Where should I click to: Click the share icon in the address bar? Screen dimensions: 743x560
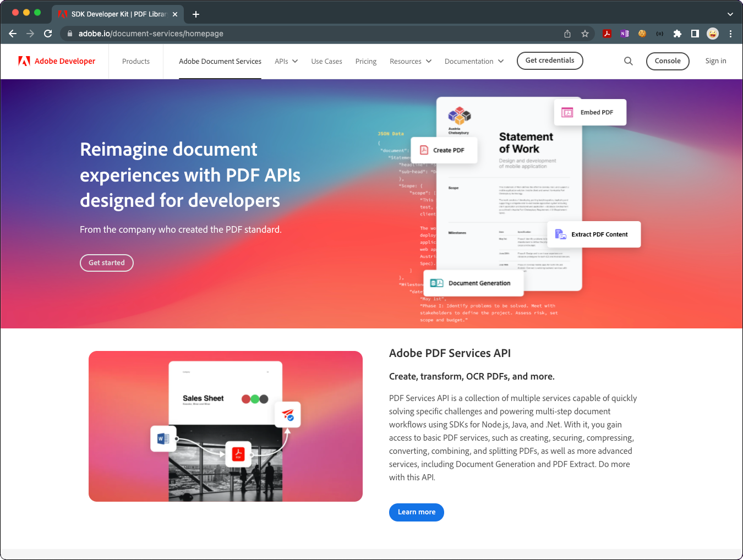[x=567, y=34]
